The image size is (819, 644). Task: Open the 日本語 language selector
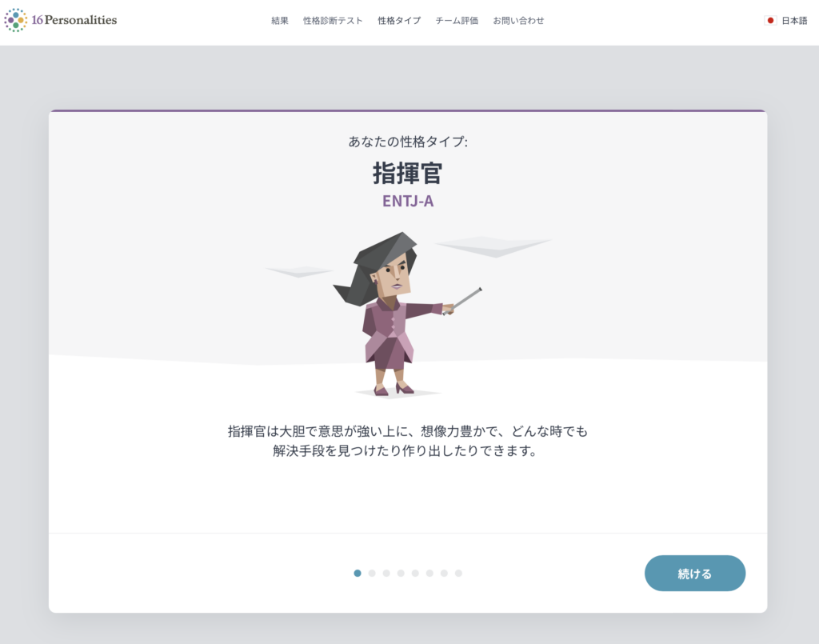(x=793, y=21)
